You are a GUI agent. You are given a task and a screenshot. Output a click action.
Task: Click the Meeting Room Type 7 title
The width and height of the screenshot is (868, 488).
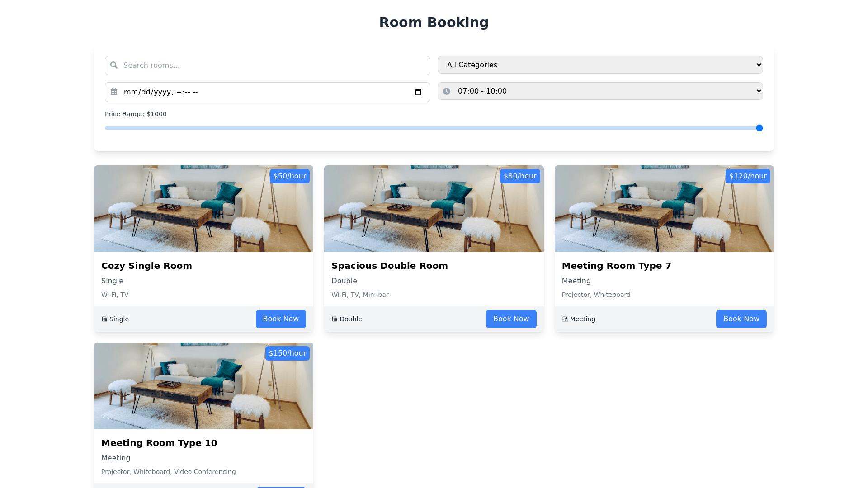point(616,266)
